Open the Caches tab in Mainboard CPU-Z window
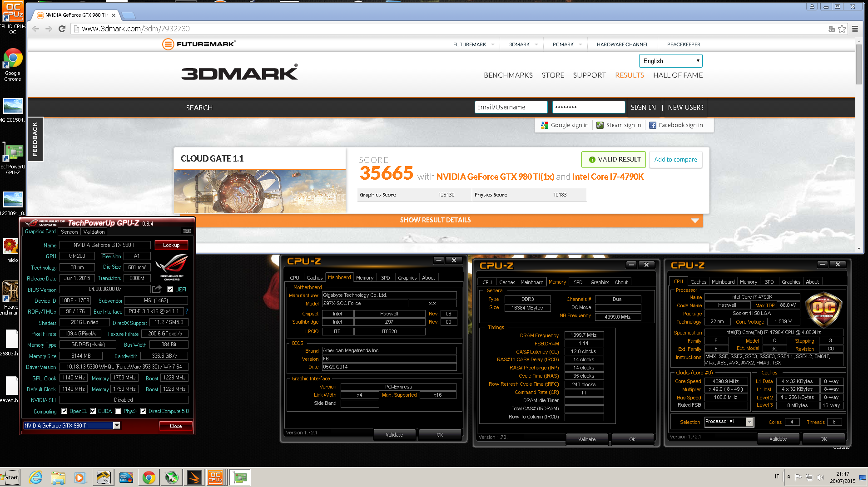 [314, 278]
